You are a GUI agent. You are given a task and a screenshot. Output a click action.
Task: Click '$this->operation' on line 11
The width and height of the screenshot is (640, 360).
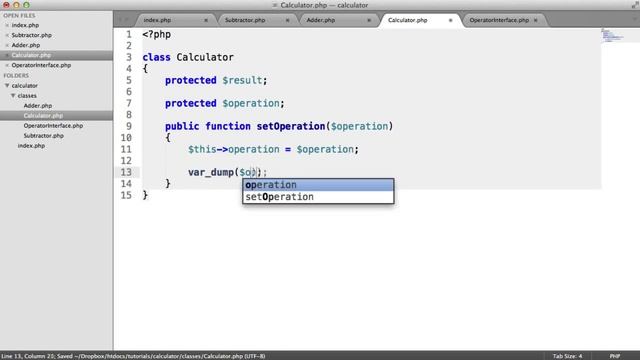(x=233, y=149)
